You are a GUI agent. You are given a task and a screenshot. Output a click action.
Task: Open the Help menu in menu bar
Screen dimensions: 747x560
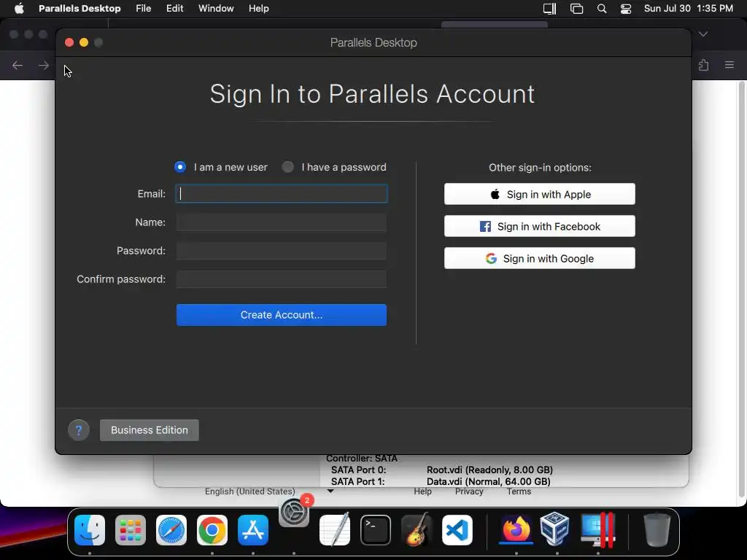259,9
